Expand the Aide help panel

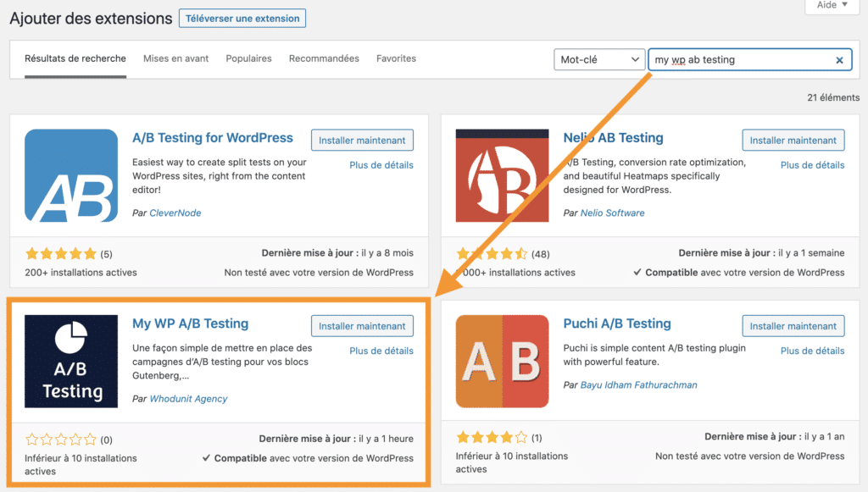[832, 5]
